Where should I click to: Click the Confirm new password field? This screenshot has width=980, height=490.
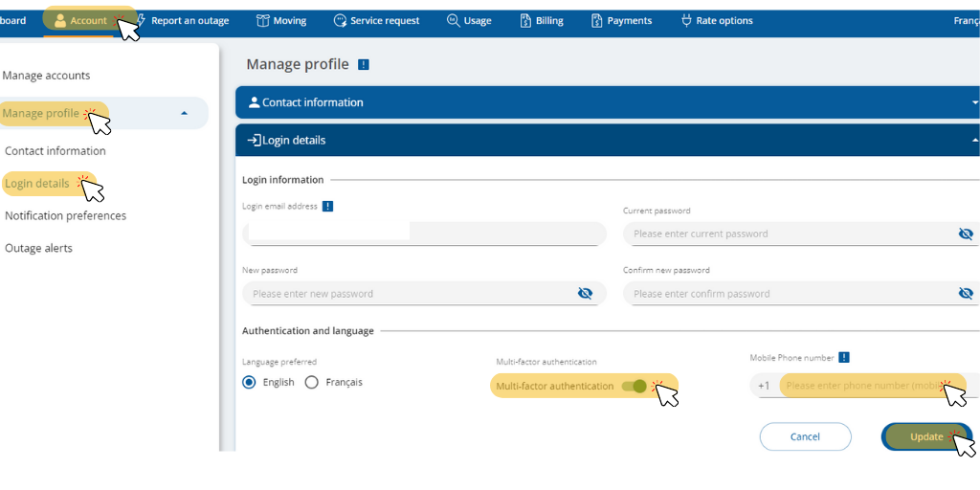[801, 294]
